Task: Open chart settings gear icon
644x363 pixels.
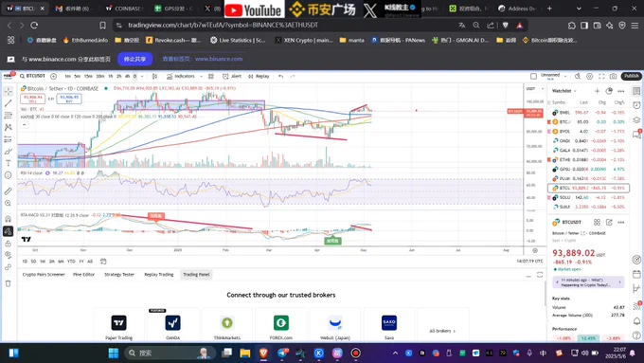Action: [589, 76]
